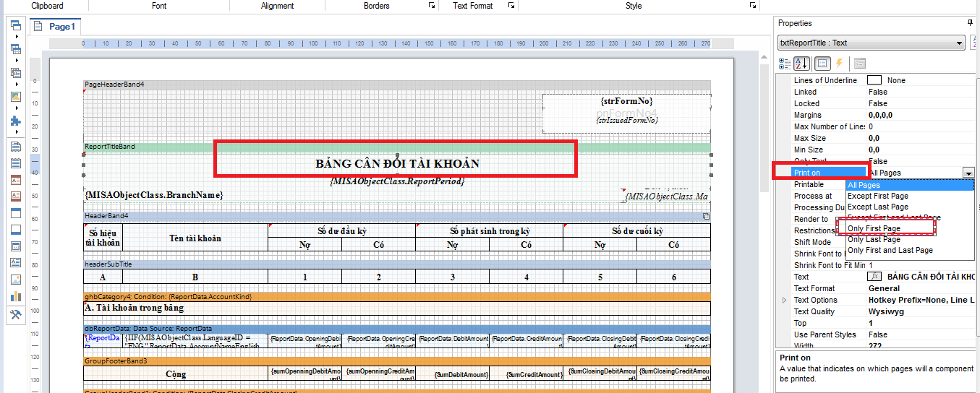Choose Only First and Last Page option
Screen dimensions: 980x393
910,250
